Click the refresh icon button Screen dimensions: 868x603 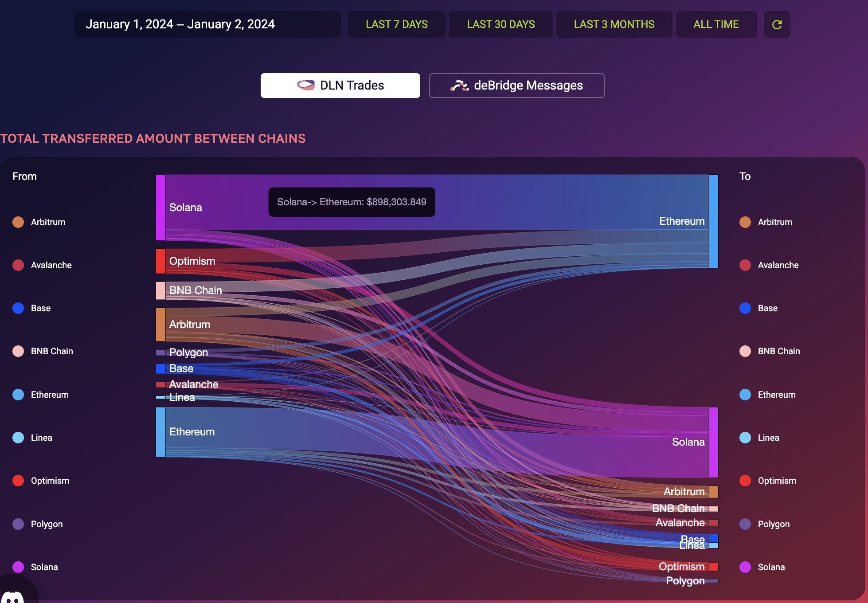tap(777, 24)
